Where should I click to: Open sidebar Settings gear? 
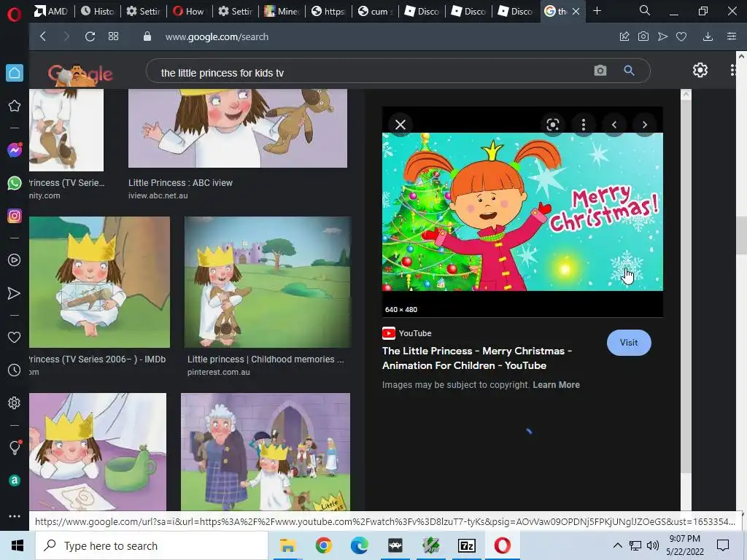(x=15, y=402)
